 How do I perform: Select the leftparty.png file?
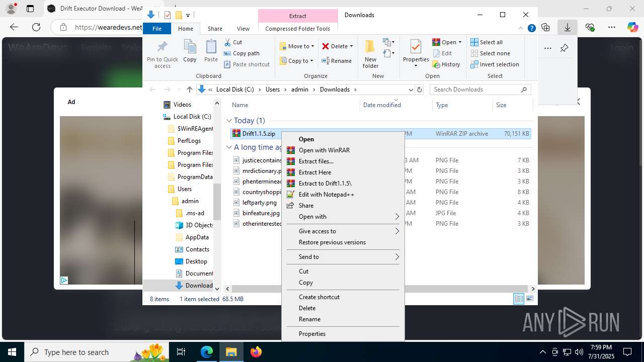coord(259,203)
